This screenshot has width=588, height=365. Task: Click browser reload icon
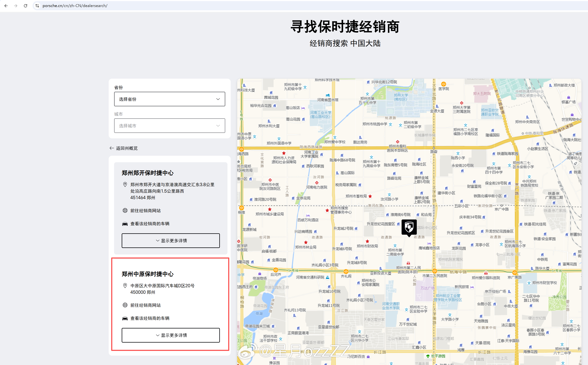pos(25,6)
